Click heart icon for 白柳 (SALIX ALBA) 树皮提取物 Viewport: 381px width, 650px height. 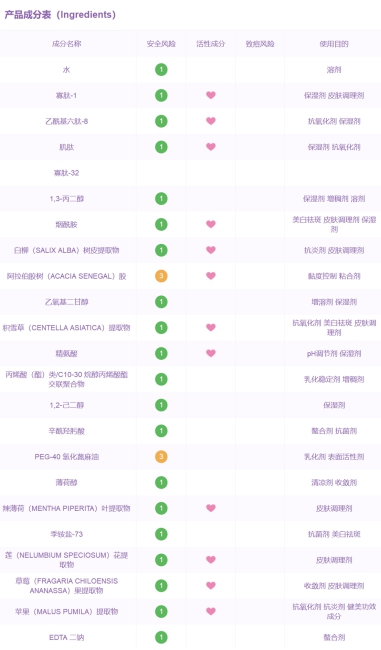pyautogui.click(x=211, y=250)
